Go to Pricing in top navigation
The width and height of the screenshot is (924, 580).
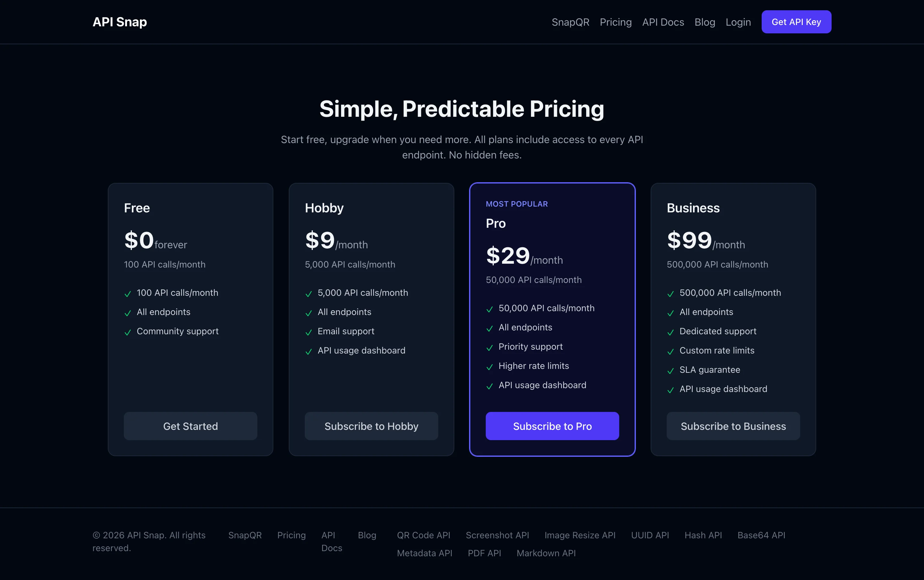[x=616, y=22]
